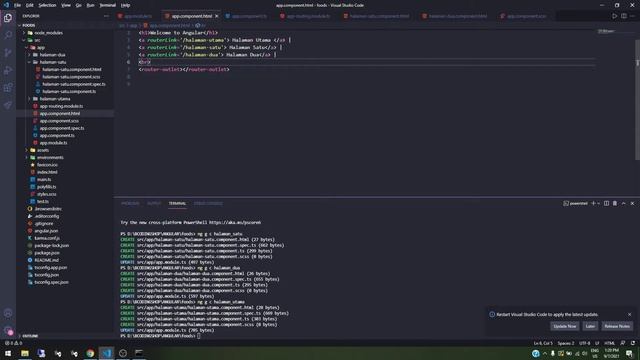Open File Explorer from the taskbar

click(x=25, y=353)
